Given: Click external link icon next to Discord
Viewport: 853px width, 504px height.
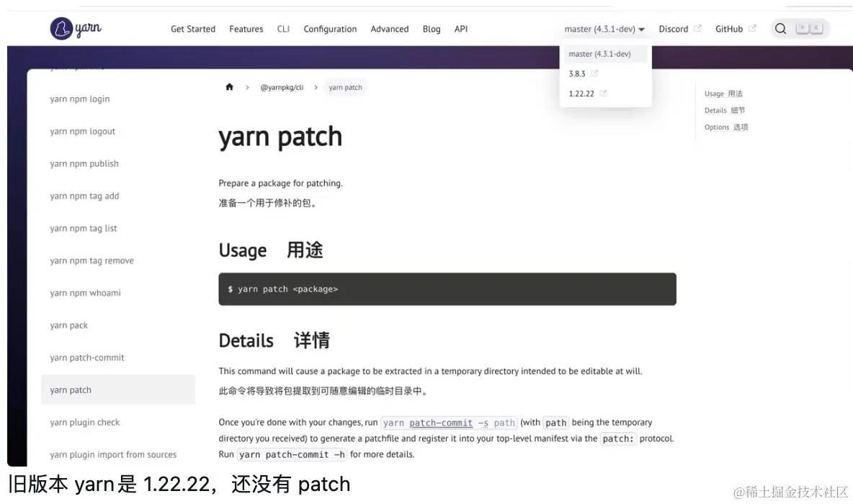Looking at the screenshot, I should pos(697,28).
